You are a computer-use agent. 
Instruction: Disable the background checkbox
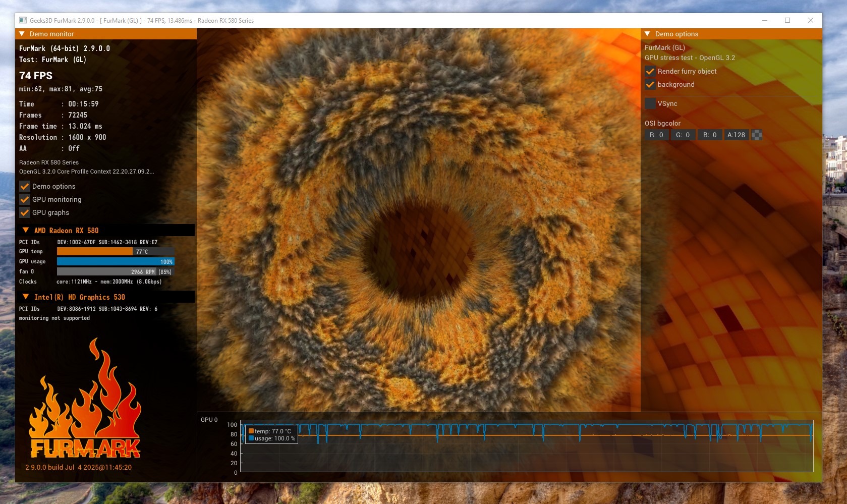650,84
